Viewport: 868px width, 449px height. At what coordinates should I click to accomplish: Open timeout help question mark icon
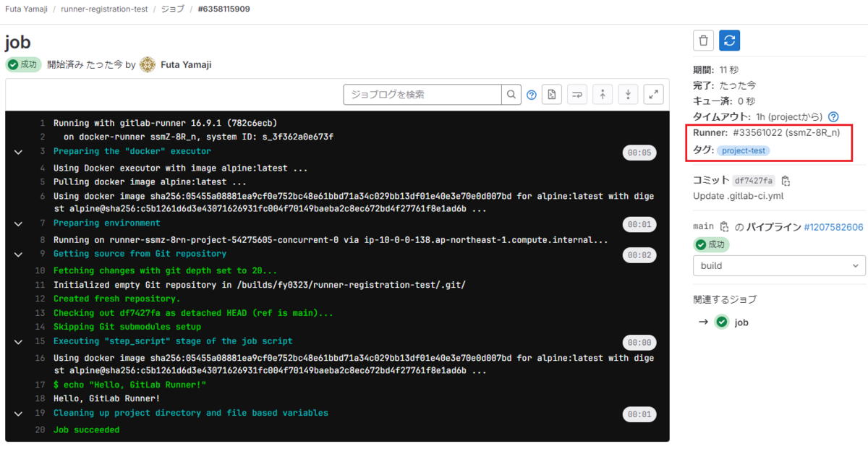833,116
